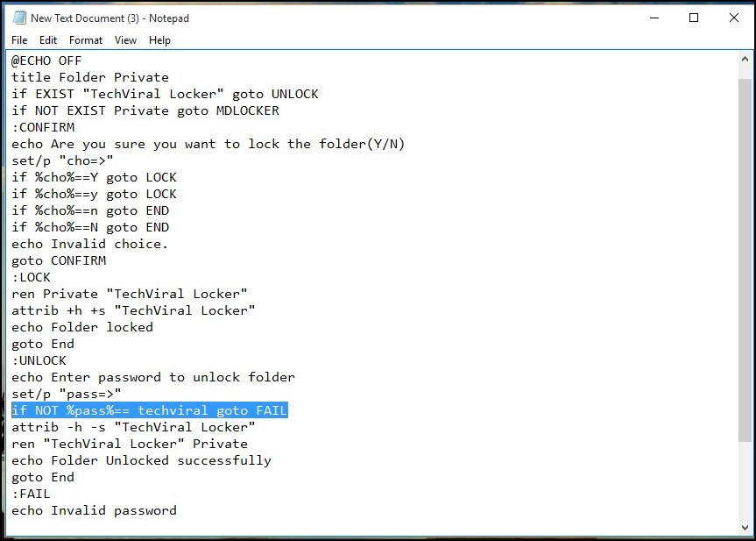Click the vertical scrollbar thumb

745,260
